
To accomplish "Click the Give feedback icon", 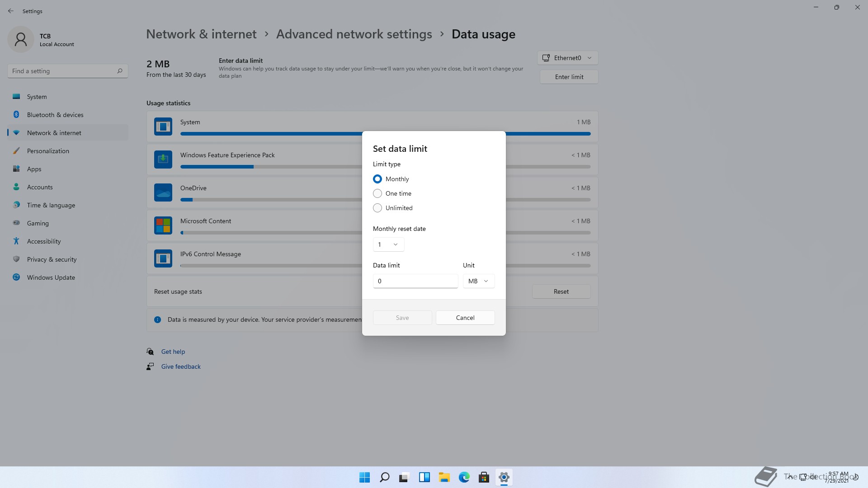I will point(150,366).
